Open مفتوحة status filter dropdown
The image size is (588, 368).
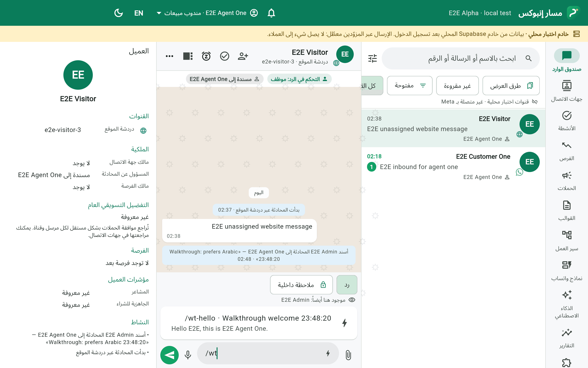(410, 86)
